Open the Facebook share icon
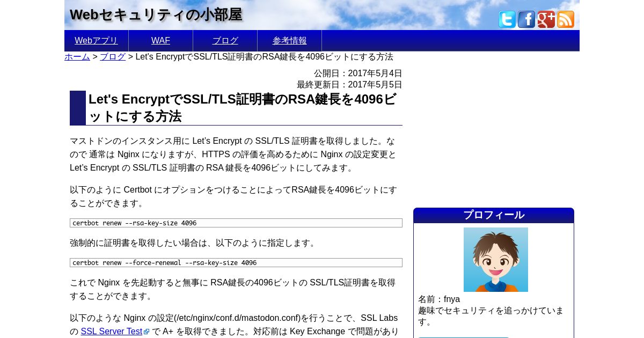The image size is (644, 338). 526,19
